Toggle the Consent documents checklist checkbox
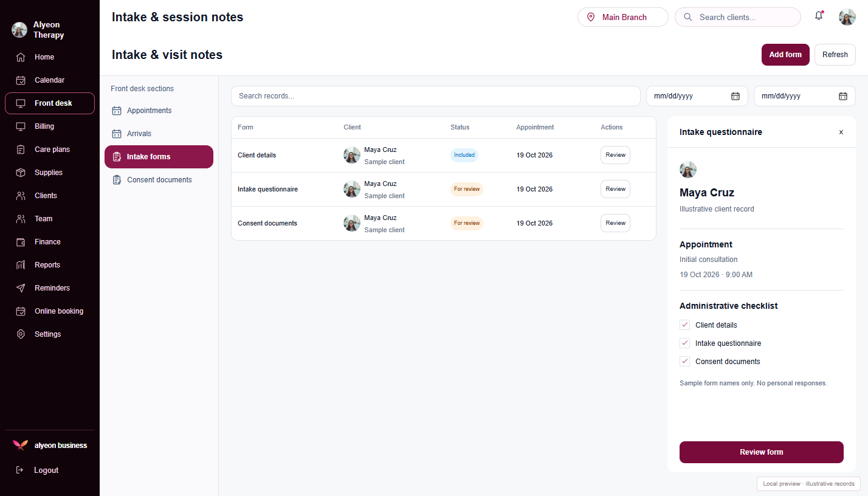 pos(684,361)
